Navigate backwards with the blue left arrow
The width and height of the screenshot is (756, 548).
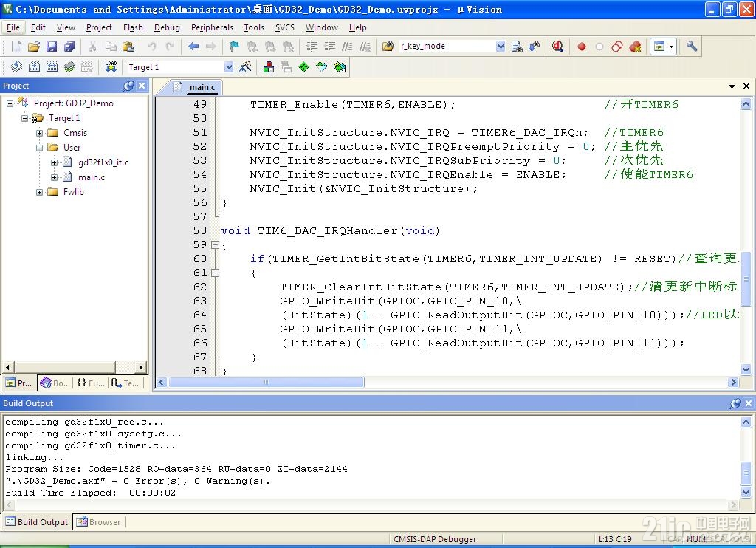[x=193, y=47]
